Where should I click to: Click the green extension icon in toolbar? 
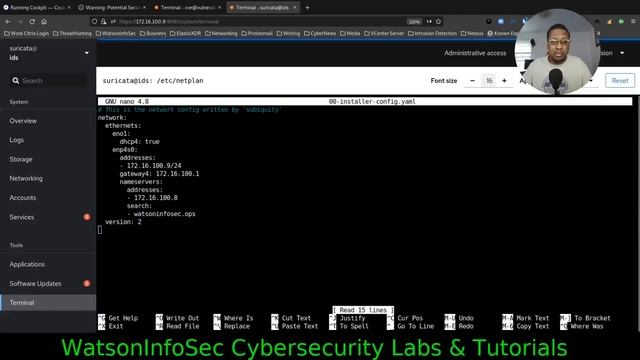pos(621,21)
